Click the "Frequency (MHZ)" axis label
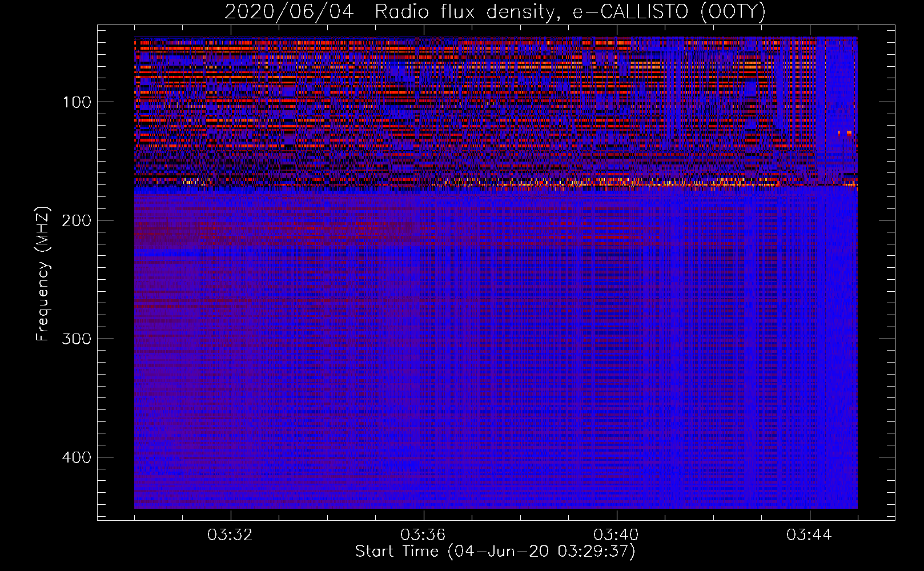This screenshot has height=571, width=924. (x=43, y=274)
